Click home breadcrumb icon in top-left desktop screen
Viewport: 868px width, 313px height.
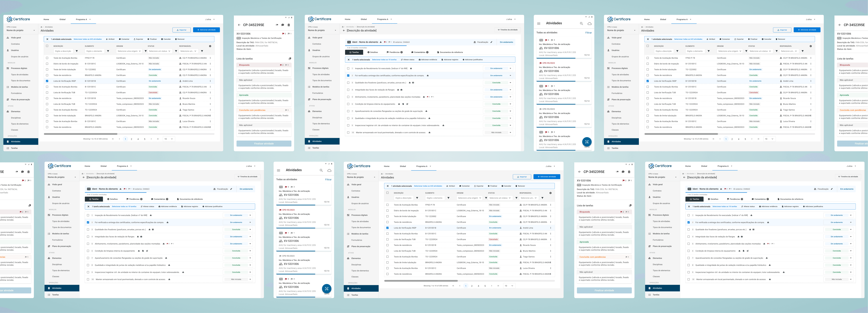(41, 27)
